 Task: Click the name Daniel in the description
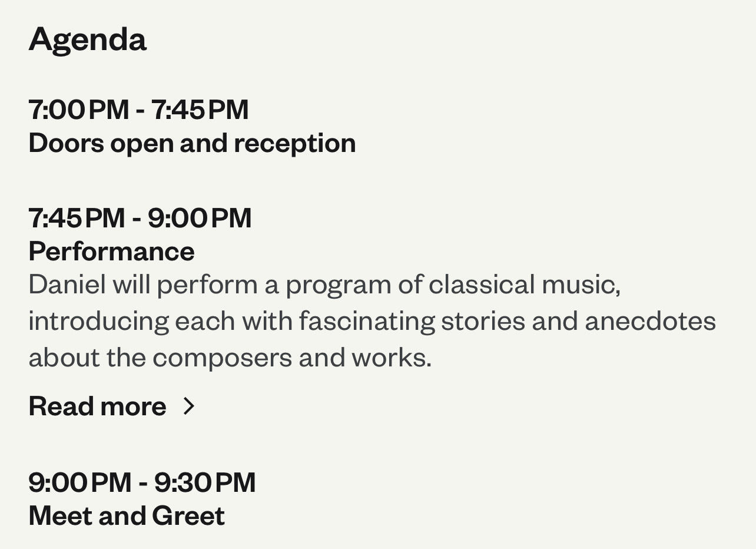67,285
